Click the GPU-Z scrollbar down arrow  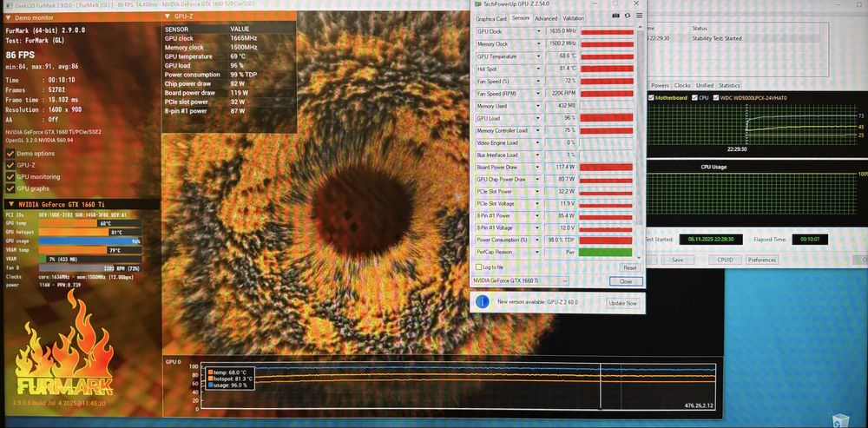tap(640, 258)
